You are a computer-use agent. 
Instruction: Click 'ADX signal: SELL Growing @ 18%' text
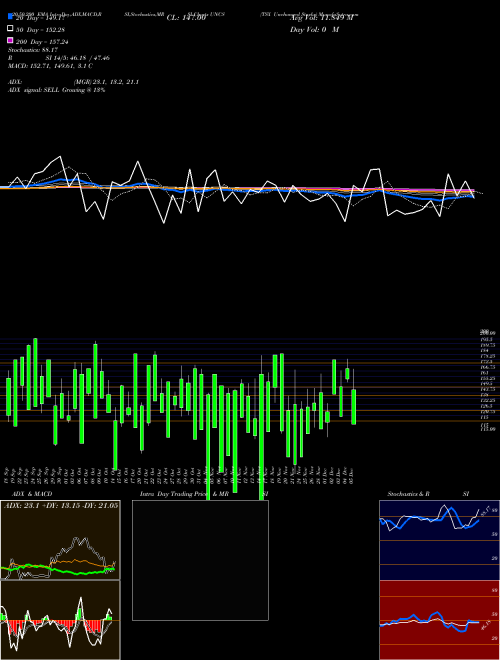tap(56, 90)
